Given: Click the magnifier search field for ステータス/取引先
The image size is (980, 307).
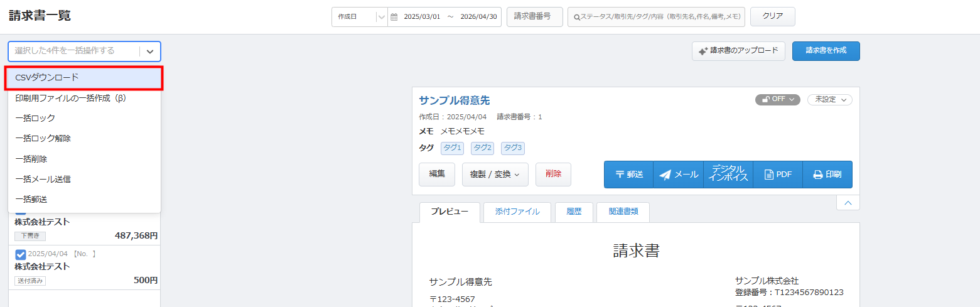Looking at the screenshot, I should pos(656,17).
